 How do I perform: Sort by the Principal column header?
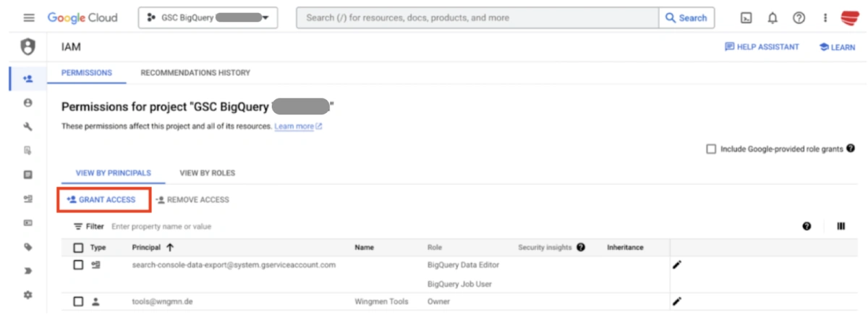[x=153, y=247]
